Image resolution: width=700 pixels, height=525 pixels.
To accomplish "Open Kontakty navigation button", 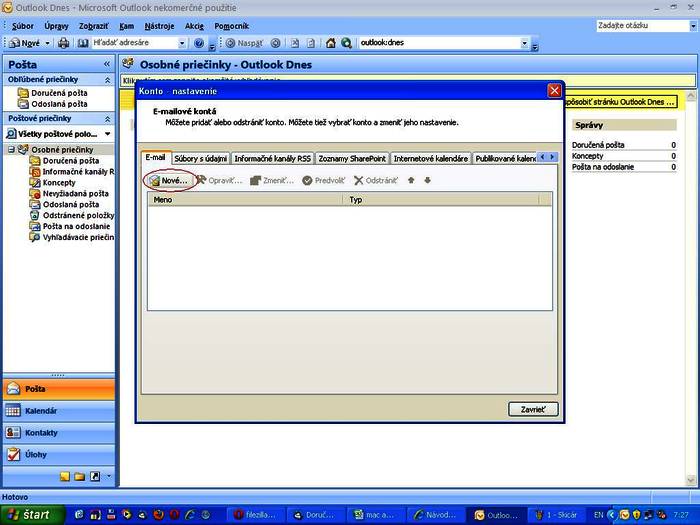I will 59,433.
